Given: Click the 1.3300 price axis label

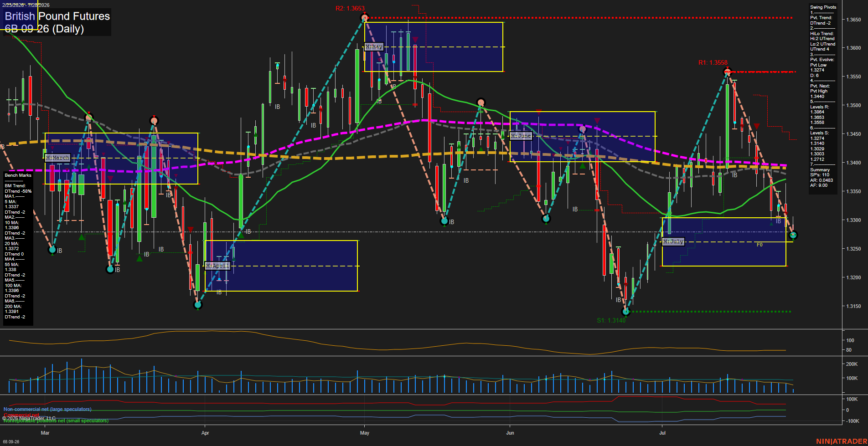Looking at the screenshot, I should 854,220.
